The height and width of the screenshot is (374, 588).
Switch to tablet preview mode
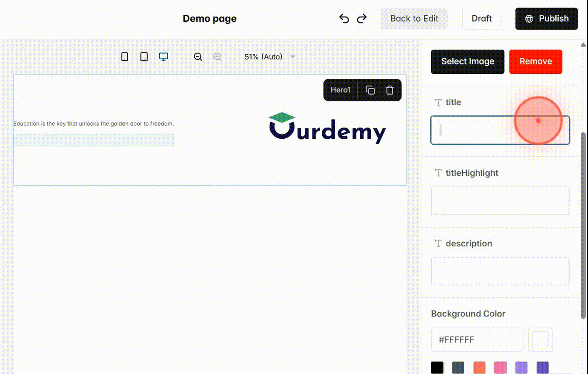click(x=144, y=57)
